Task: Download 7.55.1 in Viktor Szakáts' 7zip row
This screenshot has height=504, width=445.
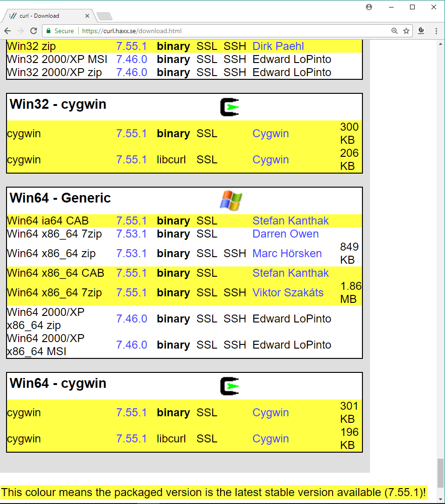Action: [132, 293]
